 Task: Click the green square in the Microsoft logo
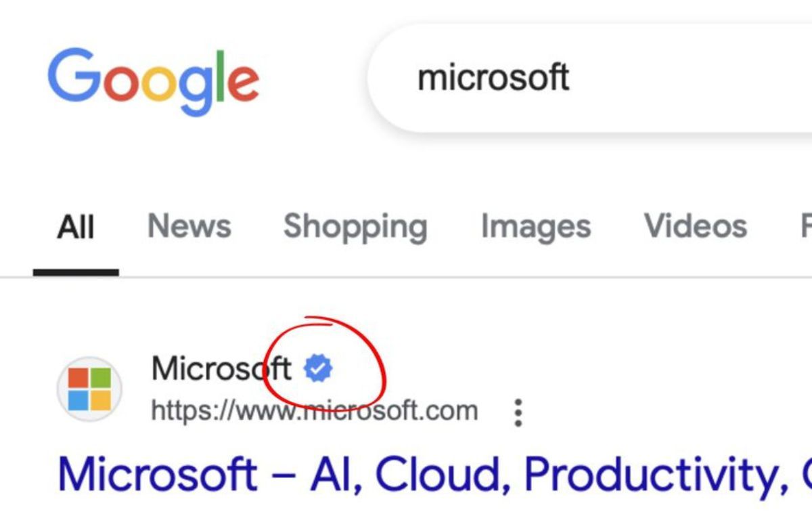pyautogui.click(x=100, y=379)
